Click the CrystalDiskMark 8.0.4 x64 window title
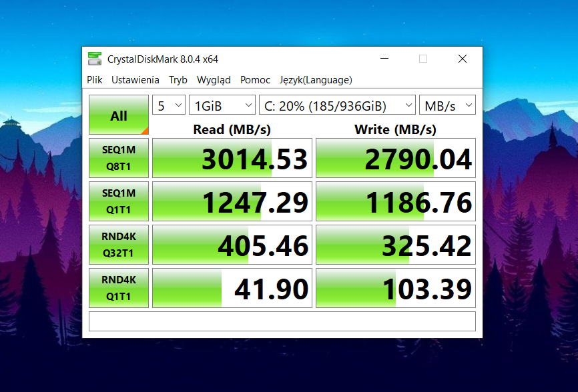This screenshot has width=578, height=392. 163,59
